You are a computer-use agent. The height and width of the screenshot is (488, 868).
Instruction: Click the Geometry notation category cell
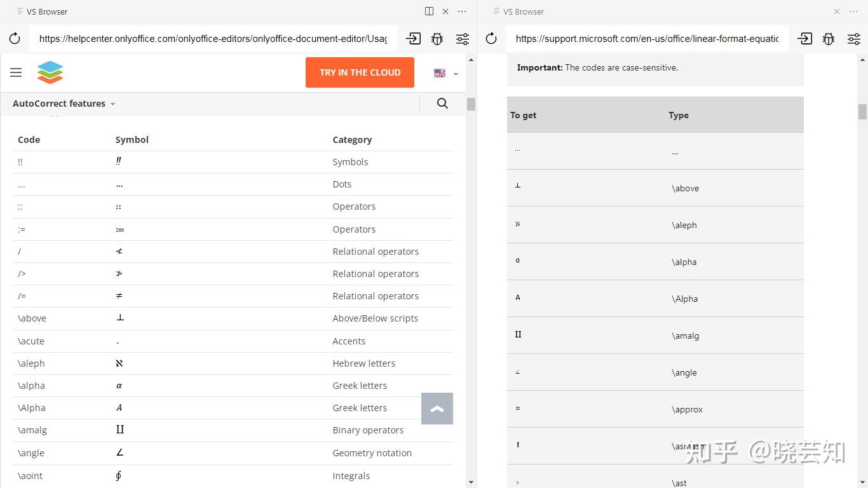pos(372,453)
